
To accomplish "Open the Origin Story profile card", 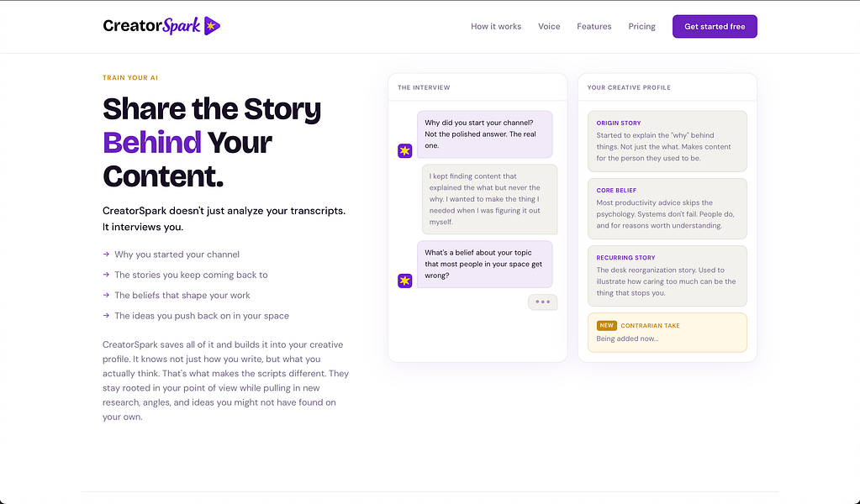I will click(667, 141).
